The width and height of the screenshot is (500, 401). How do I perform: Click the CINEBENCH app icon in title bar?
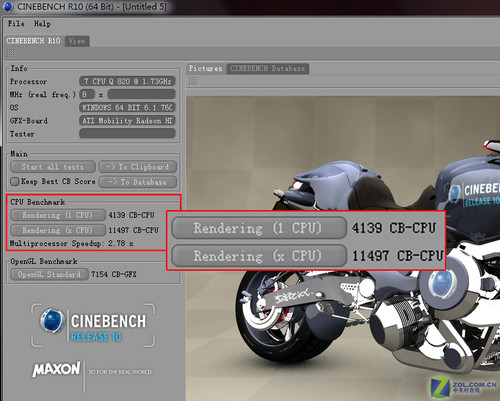[x=8, y=6]
